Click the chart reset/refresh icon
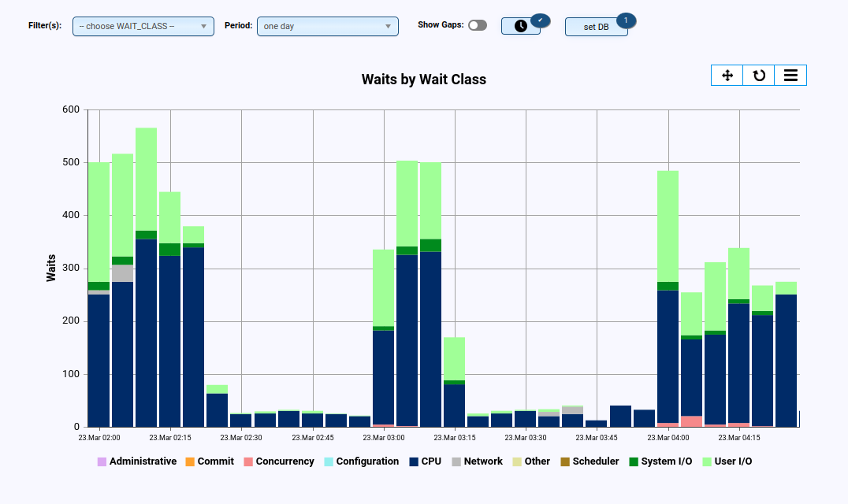 758,75
